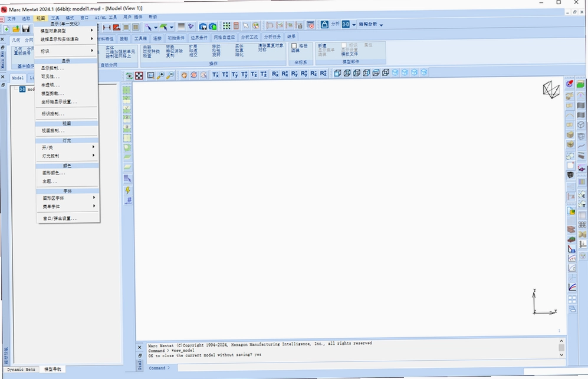This screenshot has height=379, width=588.
Task: Click the Open file folder icon
Action: point(16,29)
